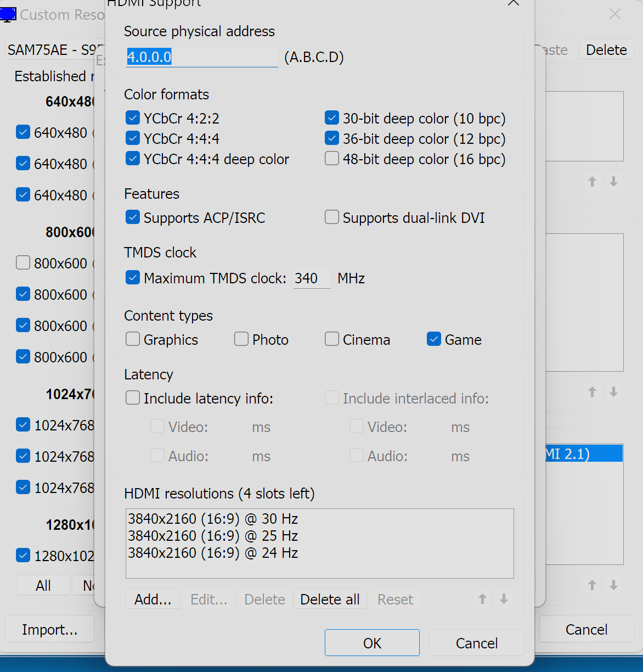Enable Supports dual-link DVI
This screenshot has height=672, width=643.
tap(332, 217)
